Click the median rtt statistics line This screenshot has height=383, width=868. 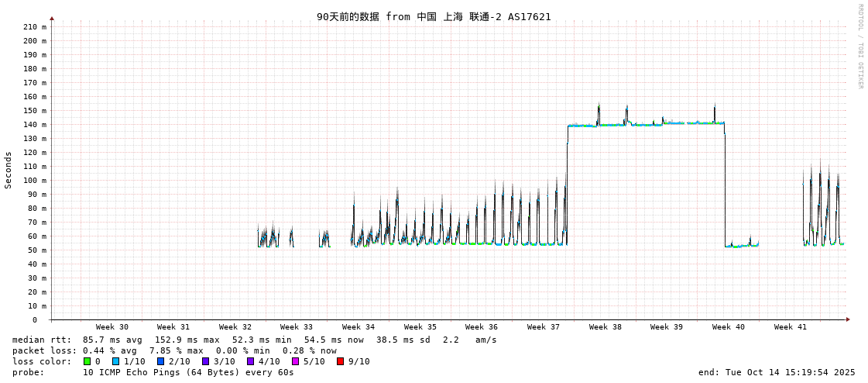[x=255, y=340]
